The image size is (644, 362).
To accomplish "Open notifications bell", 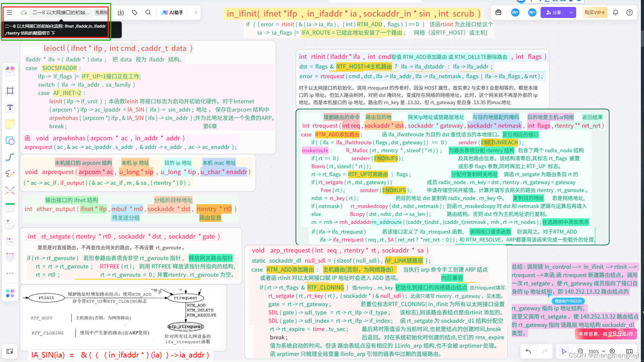I will (616, 12).
